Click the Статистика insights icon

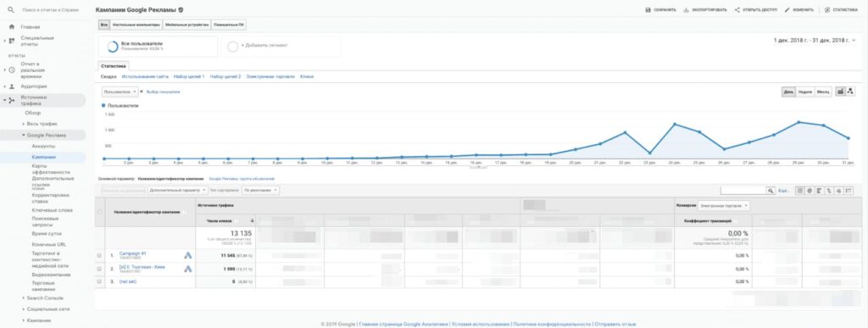(x=827, y=10)
